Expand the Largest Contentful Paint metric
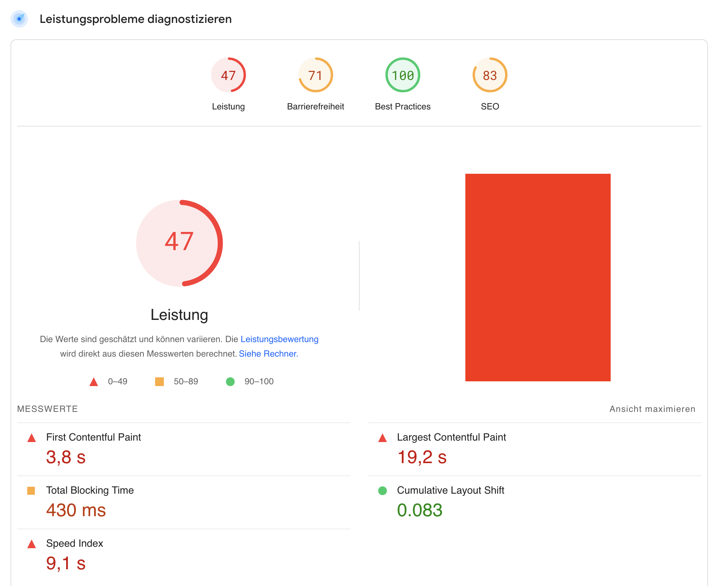 click(451, 437)
